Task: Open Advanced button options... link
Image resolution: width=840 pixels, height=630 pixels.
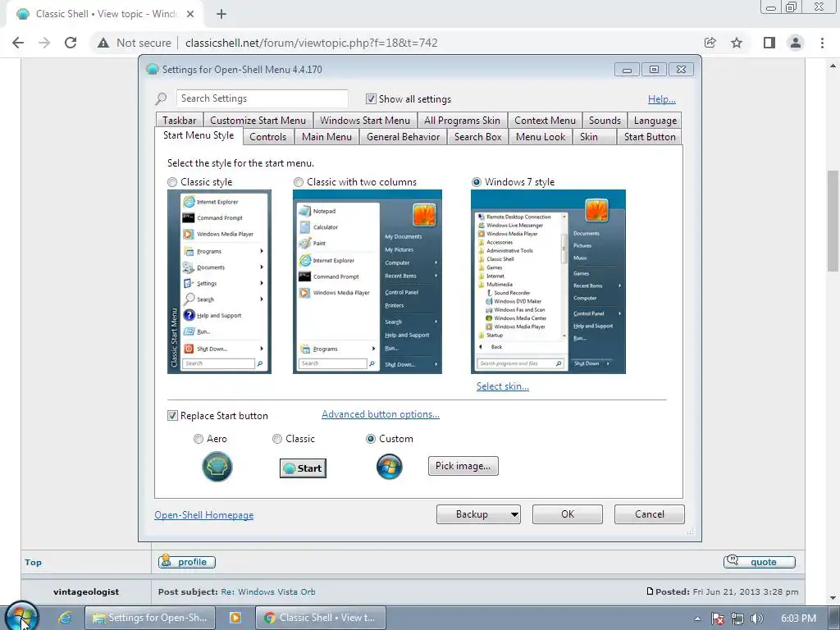Action: coord(381,414)
